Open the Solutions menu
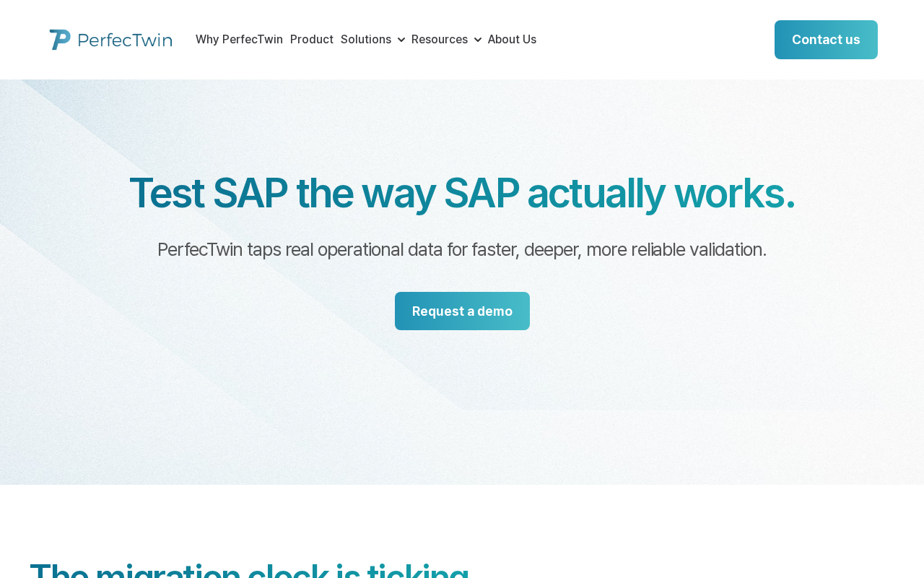924x578 pixels. 366,40
